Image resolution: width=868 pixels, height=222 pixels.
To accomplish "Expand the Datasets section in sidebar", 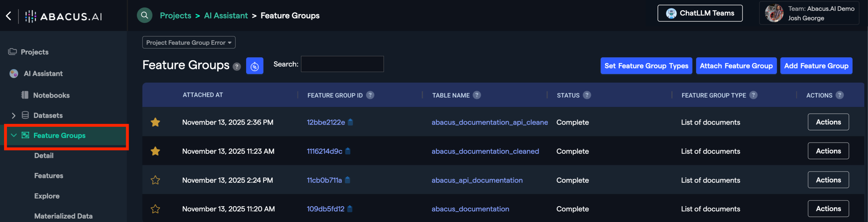I will pos(13,115).
